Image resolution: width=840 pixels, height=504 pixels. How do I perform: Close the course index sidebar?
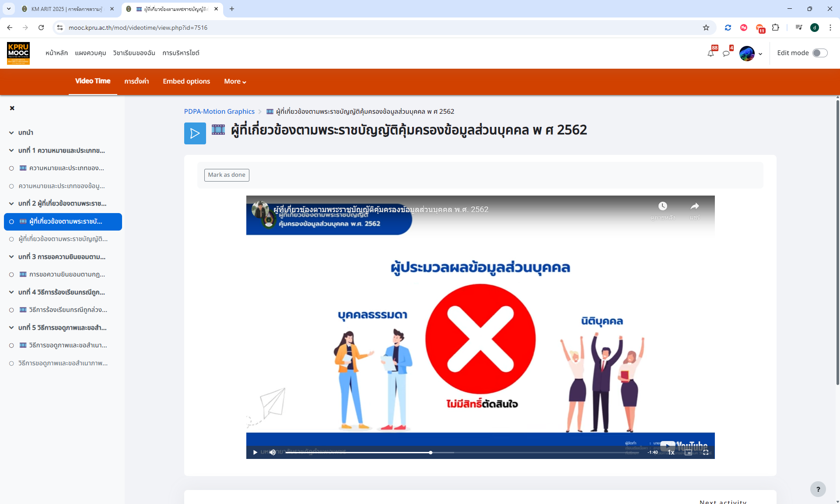(12, 108)
